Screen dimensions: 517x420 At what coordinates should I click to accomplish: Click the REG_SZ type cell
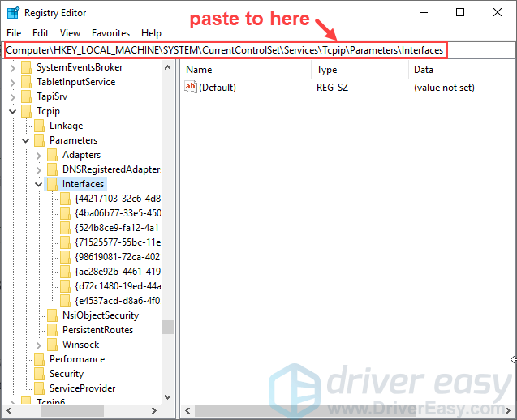pos(333,88)
